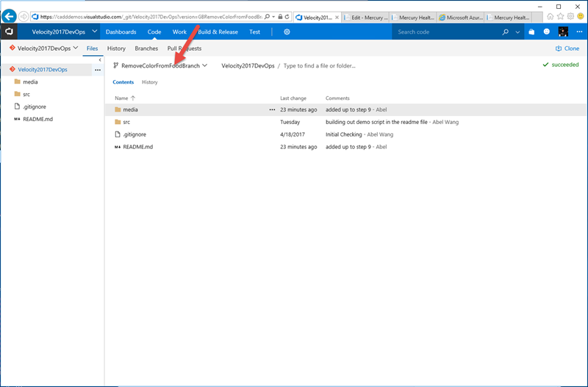
Task: Open the Code hub
Action: coord(154,32)
